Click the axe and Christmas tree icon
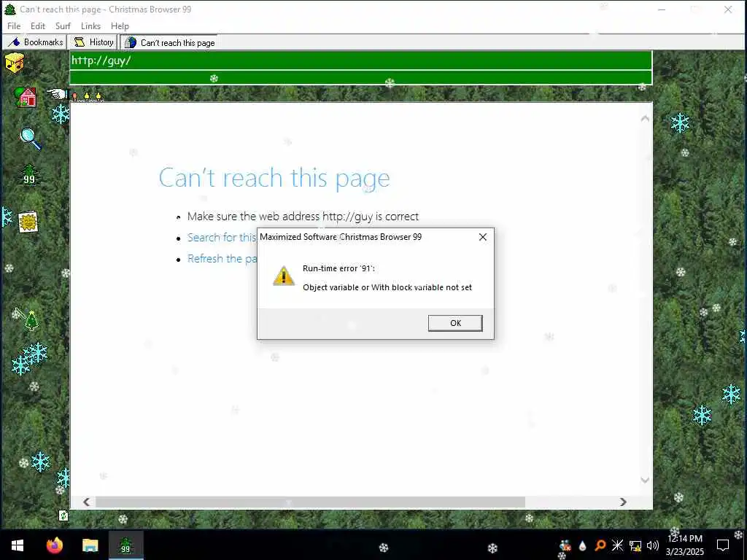747x560 pixels. (26, 319)
